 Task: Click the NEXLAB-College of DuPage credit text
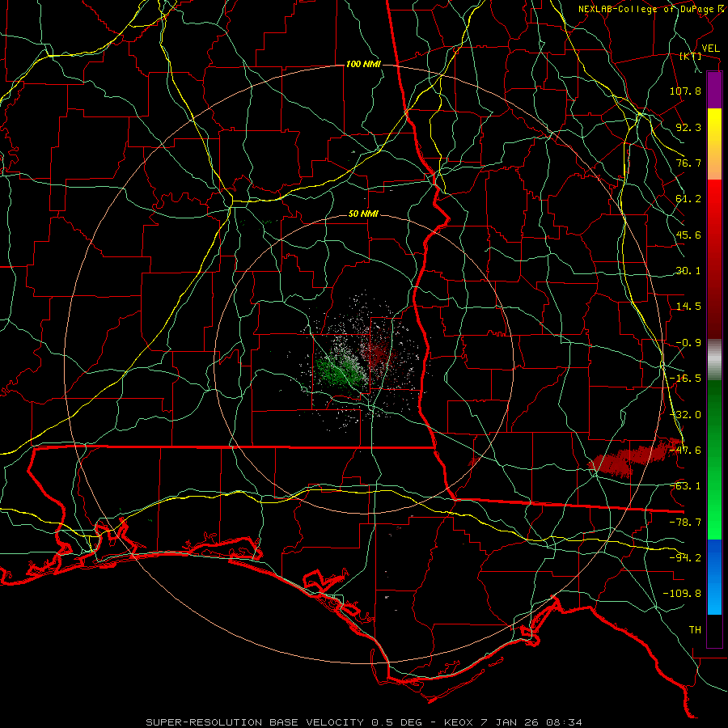[x=648, y=9]
